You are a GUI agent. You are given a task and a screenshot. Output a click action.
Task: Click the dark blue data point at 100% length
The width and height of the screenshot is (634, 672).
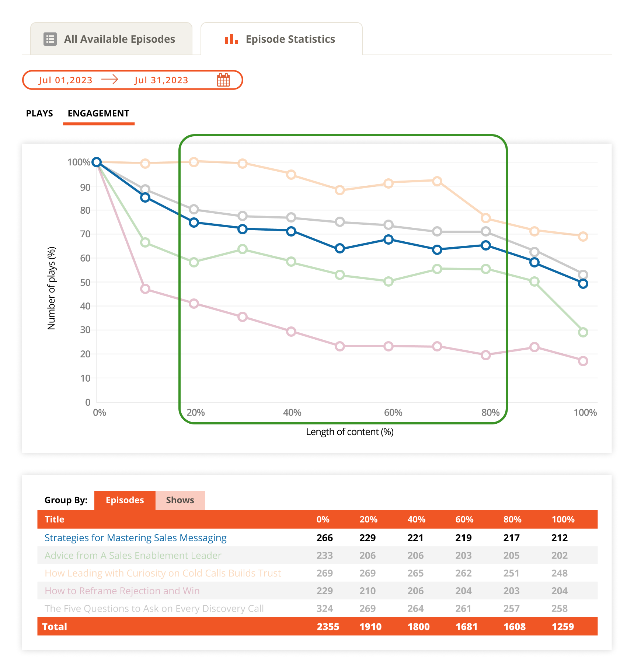583,284
